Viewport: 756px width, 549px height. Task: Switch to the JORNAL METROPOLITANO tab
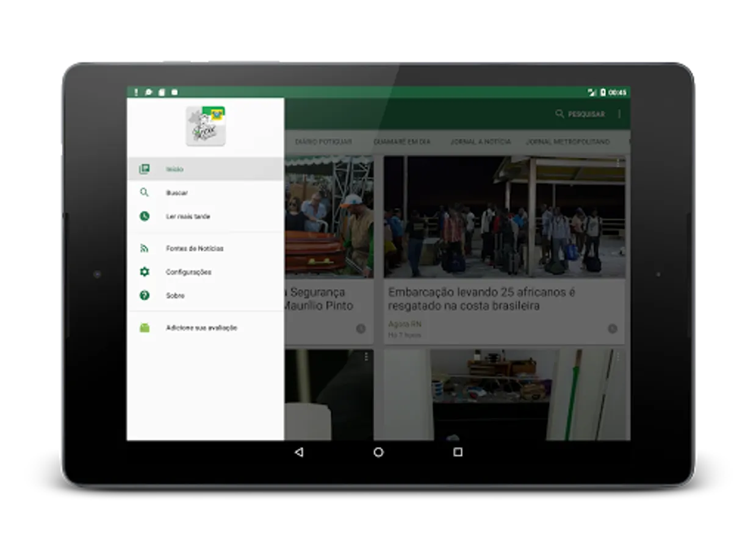(567, 142)
